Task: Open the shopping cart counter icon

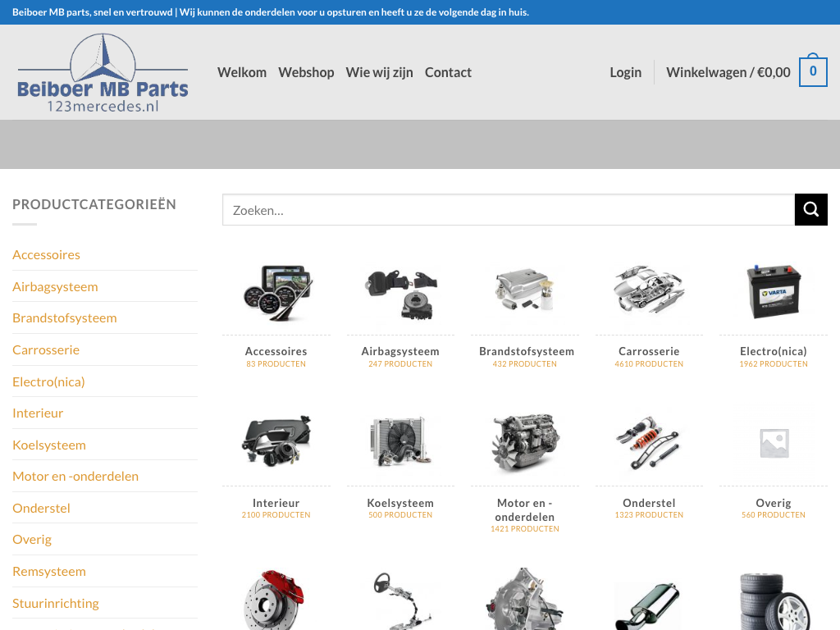Action: point(812,72)
